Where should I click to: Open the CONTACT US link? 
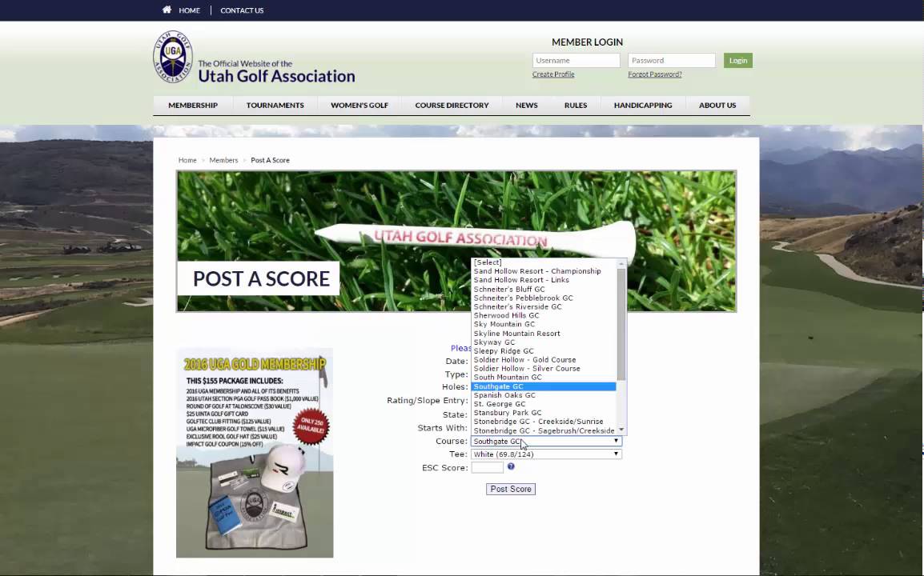click(242, 10)
